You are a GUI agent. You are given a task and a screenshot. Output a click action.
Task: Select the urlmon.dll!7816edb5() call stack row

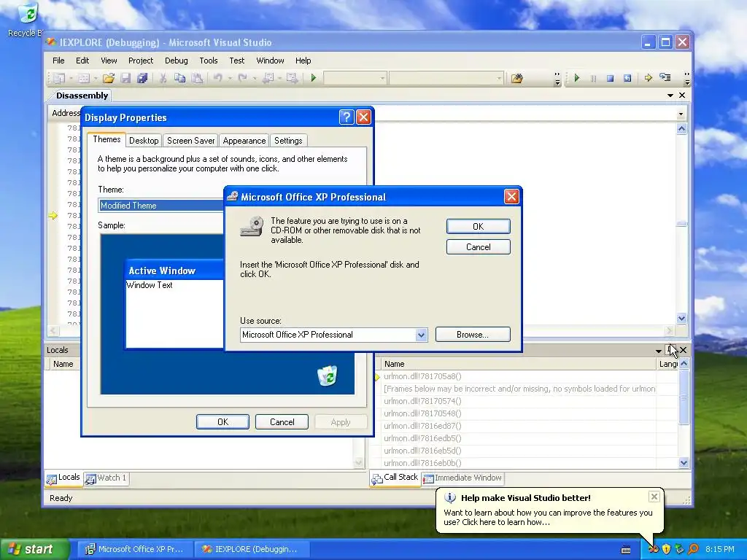[x=519, y=438]
